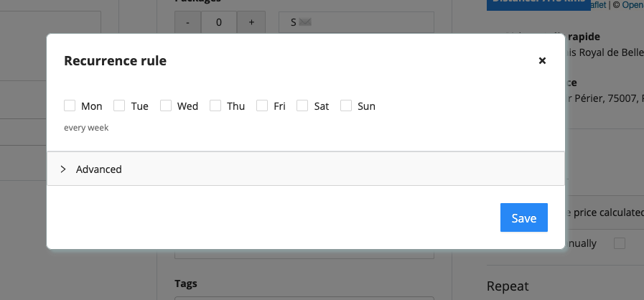644x300 pixels.
Task: Expand the Advanced section chevron
Action: [x=63, y=169]
